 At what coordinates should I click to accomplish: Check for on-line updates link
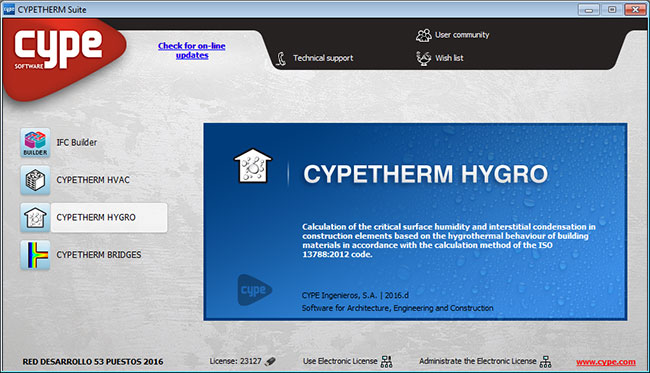tap(192, 51)
